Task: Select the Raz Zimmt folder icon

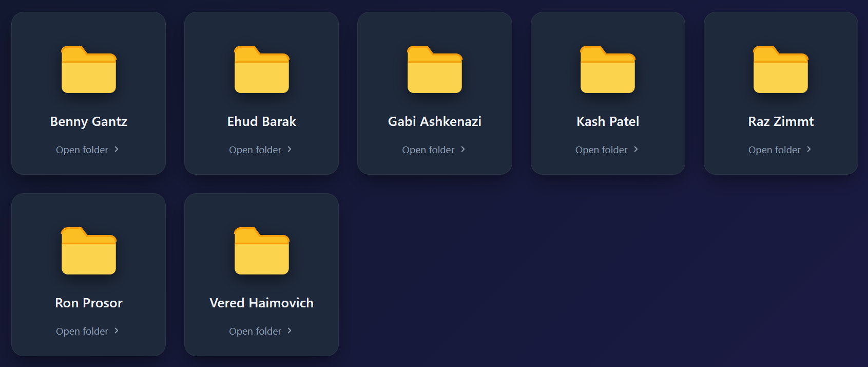Action: click(x=781, y=69)
